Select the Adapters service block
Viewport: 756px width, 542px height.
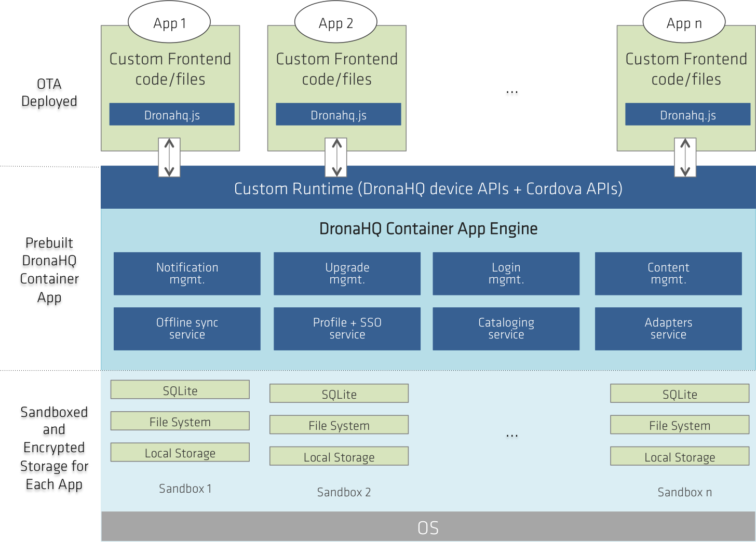click(668, 329)
